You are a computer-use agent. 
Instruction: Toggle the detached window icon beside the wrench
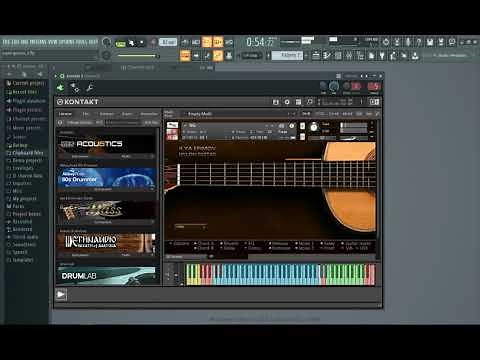[x=75, y=88]
